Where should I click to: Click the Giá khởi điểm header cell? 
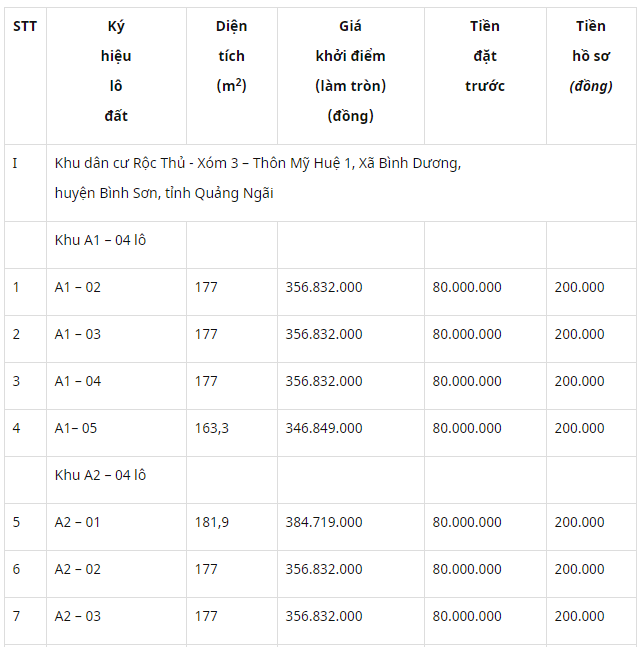coord(350,71)
